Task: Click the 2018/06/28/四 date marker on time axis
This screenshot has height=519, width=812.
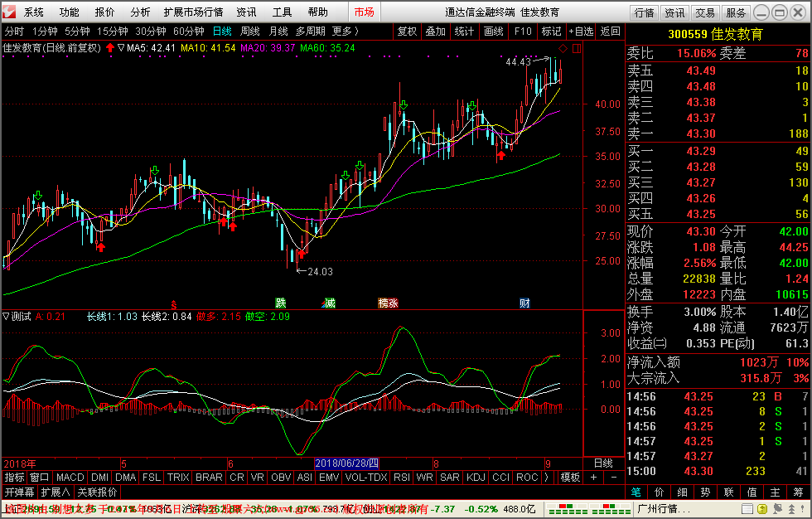Action: coord(347,463)
